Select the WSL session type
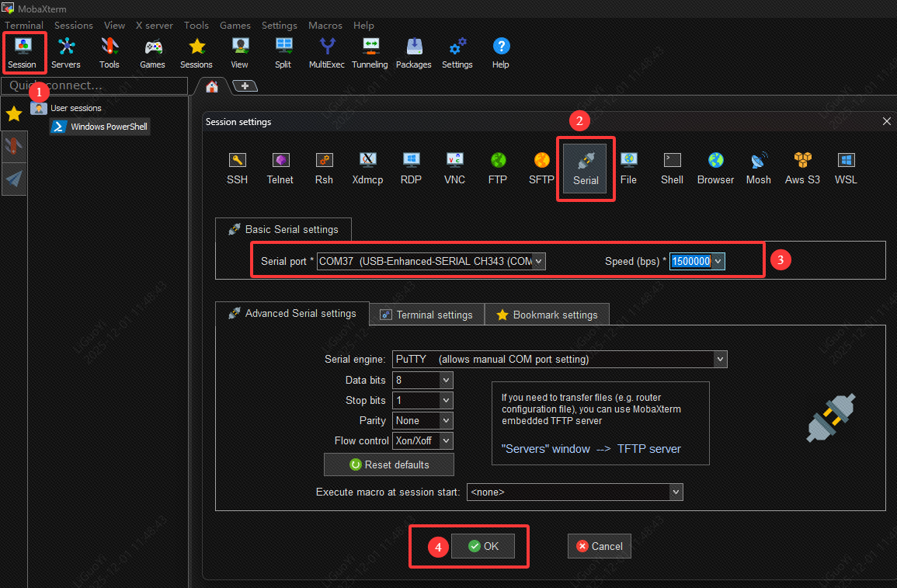Screen dimensions: 897x588 coord(846,169)
